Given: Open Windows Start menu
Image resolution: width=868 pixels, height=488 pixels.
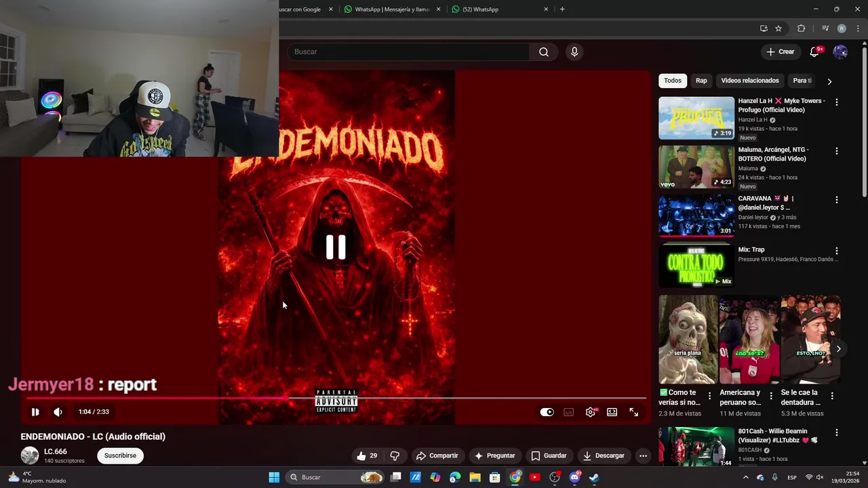Looking at the screenshot, I should tap(274, 477).
